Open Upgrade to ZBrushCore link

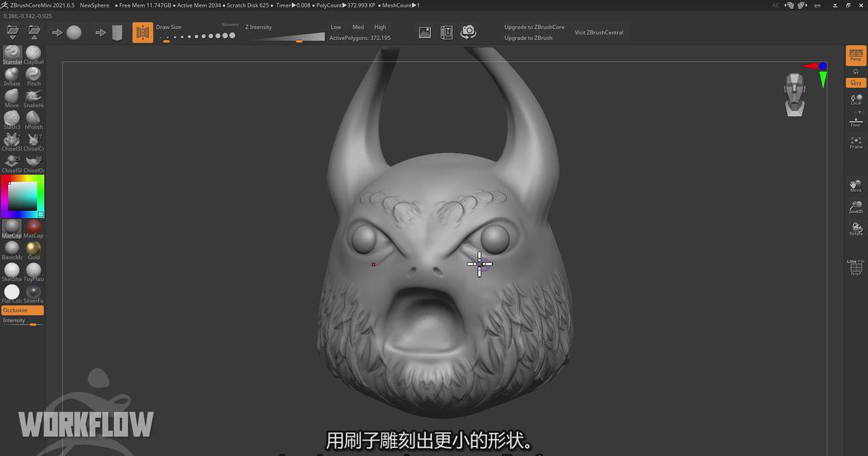pos(534,27)
